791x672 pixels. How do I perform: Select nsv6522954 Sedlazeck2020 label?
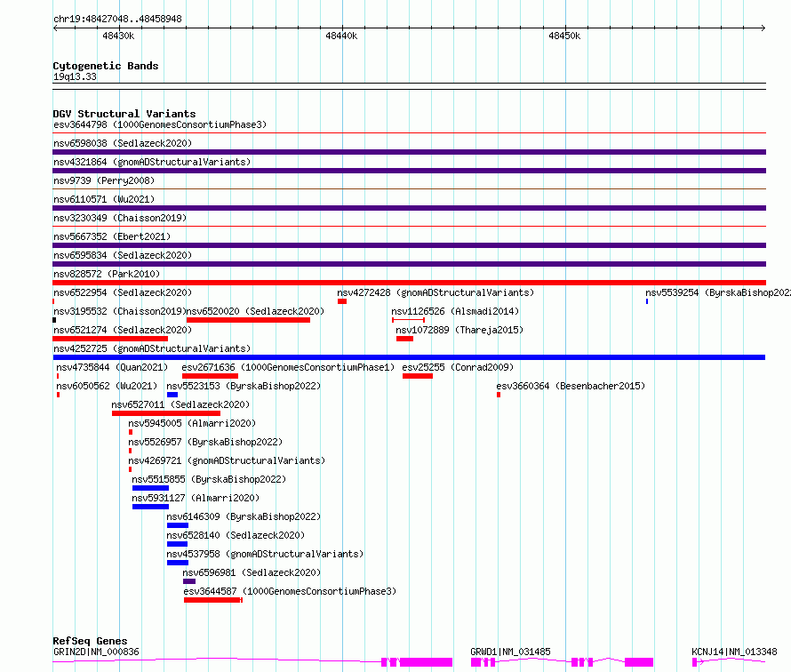123,292
